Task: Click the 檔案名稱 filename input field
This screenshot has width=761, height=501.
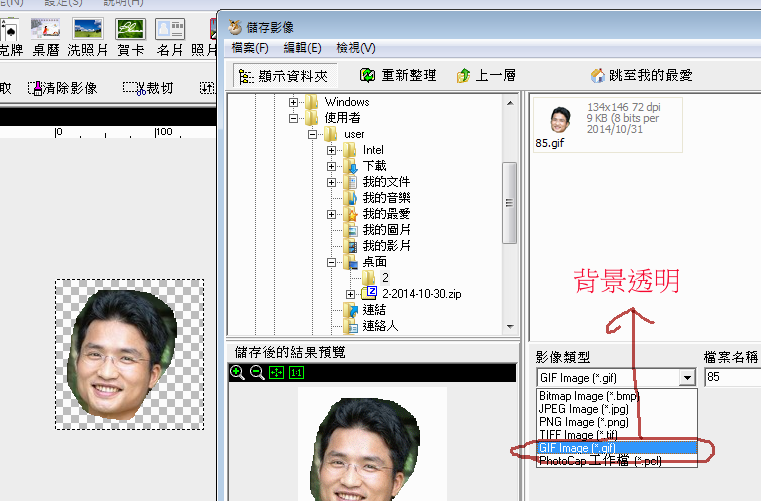Action: coord(730,378)
